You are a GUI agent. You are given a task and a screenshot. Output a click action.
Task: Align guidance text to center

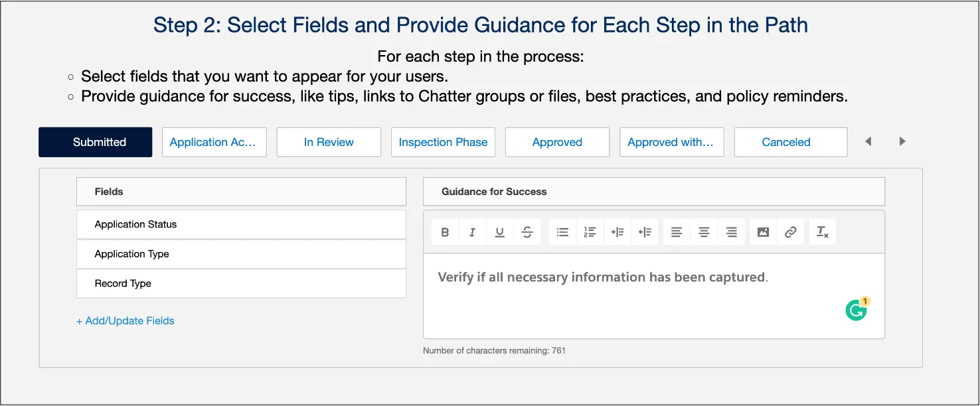(704, 232)
